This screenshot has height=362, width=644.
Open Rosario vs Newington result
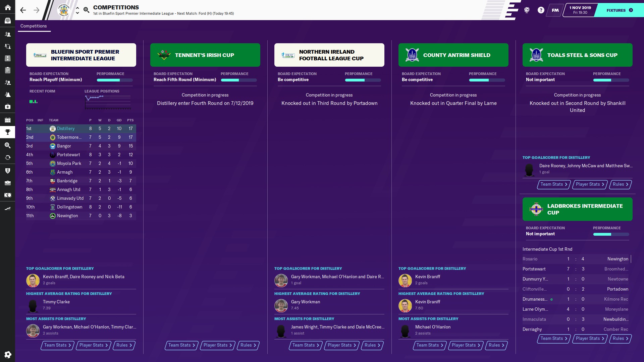click(x=576, y=259)
